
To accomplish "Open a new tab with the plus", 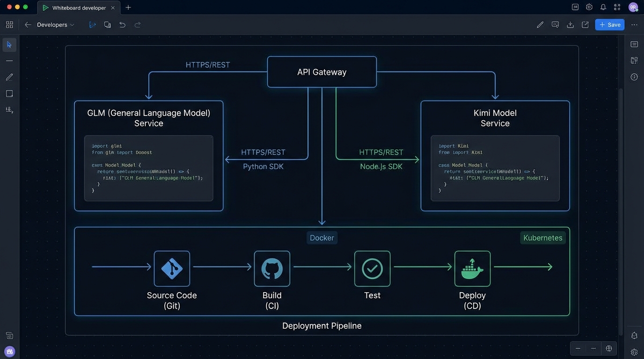I will (128, 7).
